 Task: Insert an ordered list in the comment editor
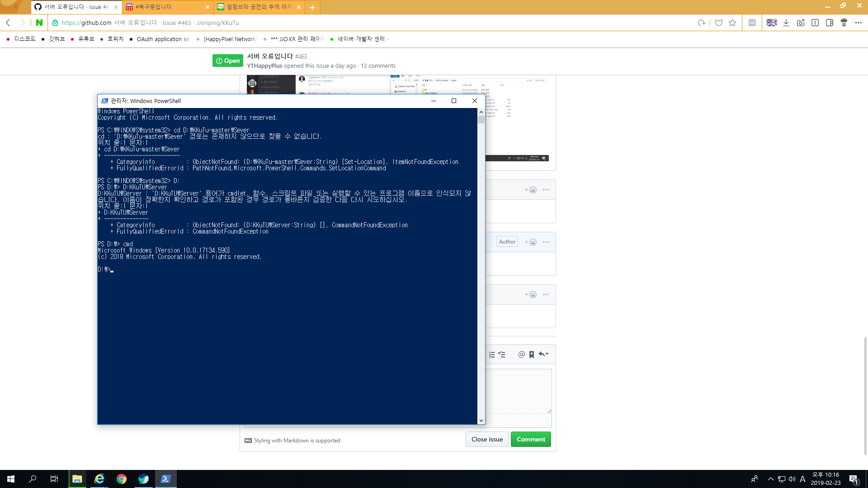pyautogui.click(x=492, y=354)
